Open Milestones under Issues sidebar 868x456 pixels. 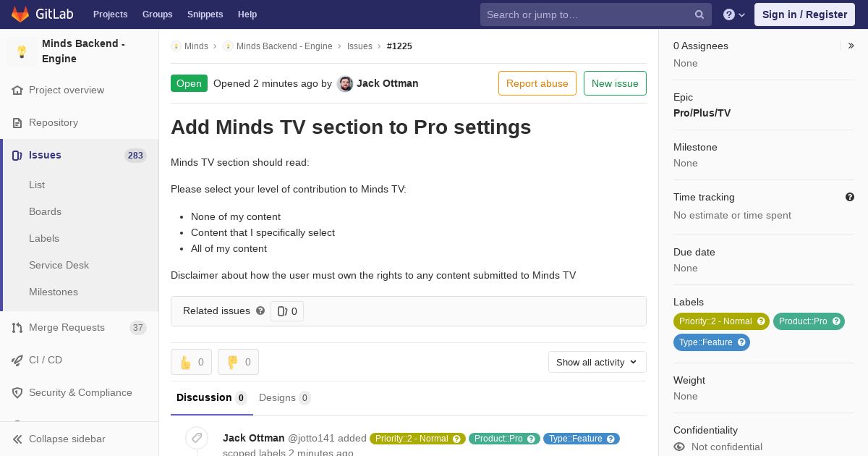(x=54, y=292)
